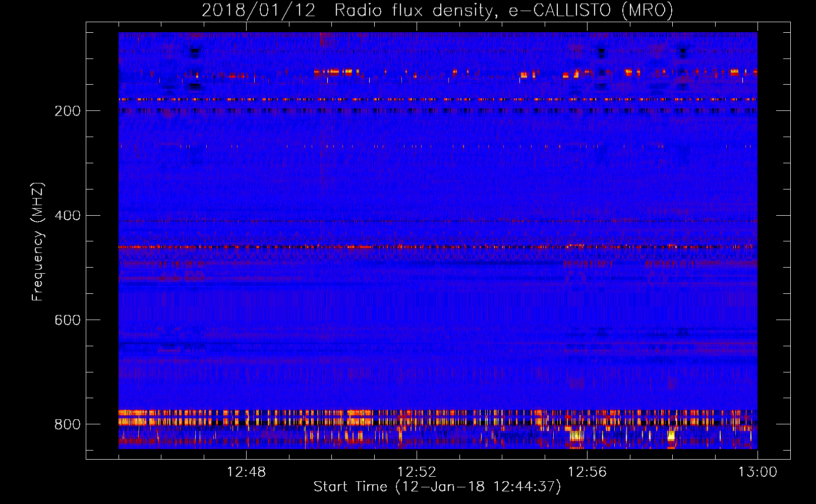The image size is (816, 504).
Task: Click the 200 frequency tick label
Action: (x=68, y=111)
